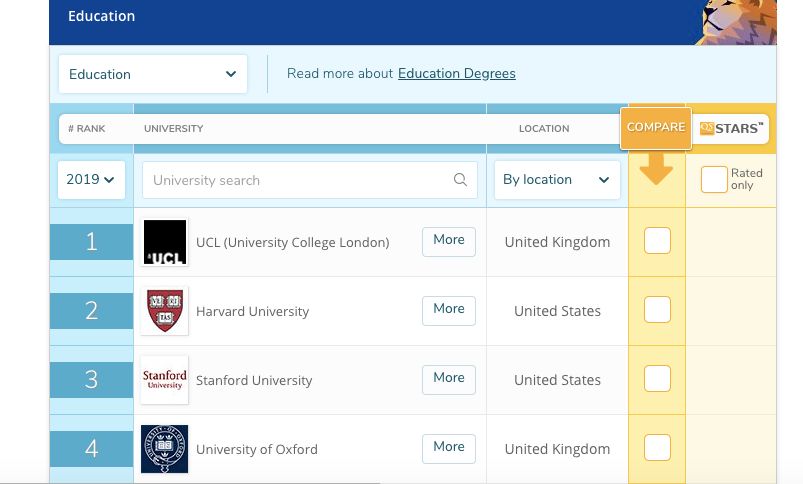Click the Education title in blue banner
The width and height of the screenshot is (803, 484).
(x=101, y=16)
